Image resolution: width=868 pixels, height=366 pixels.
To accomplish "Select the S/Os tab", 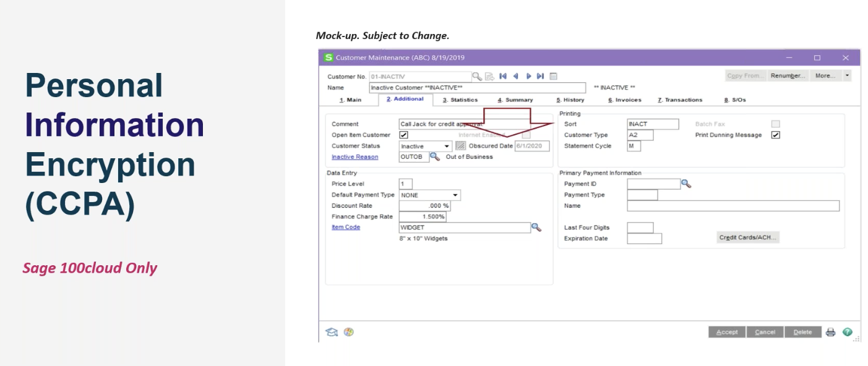I will [x=734, y=100].
